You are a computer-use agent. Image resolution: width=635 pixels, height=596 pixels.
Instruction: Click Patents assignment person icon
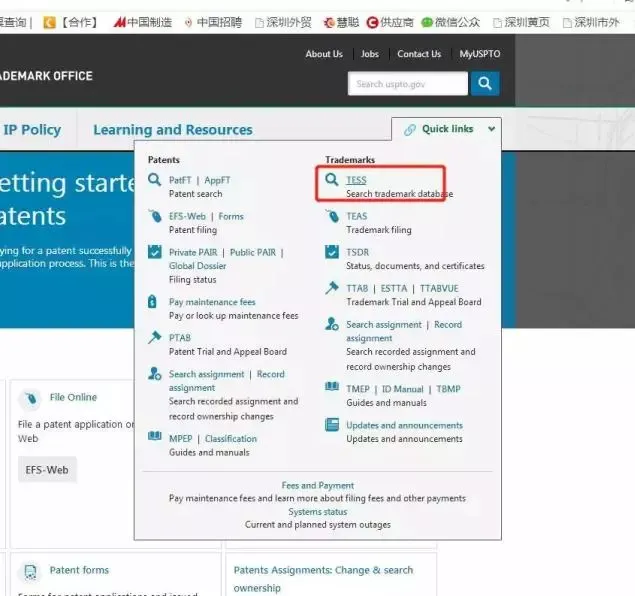pos(154,373)
